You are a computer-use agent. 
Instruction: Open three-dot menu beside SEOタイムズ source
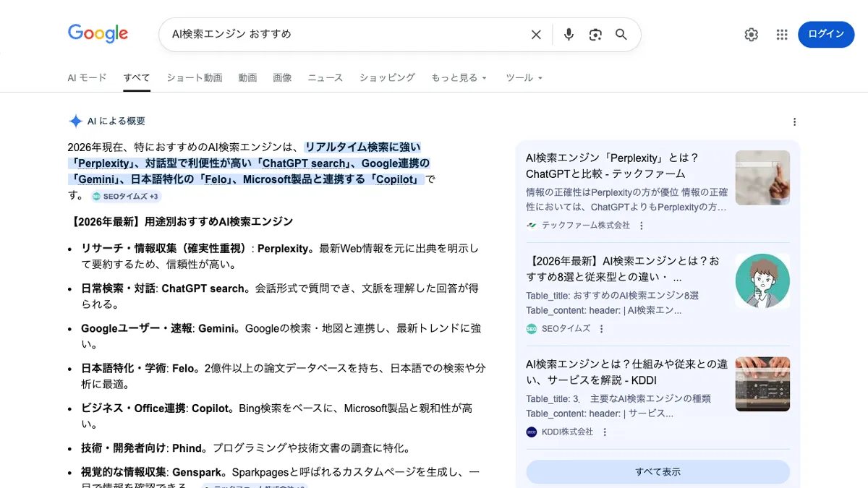pyautogui.click(x=601, y=329)
